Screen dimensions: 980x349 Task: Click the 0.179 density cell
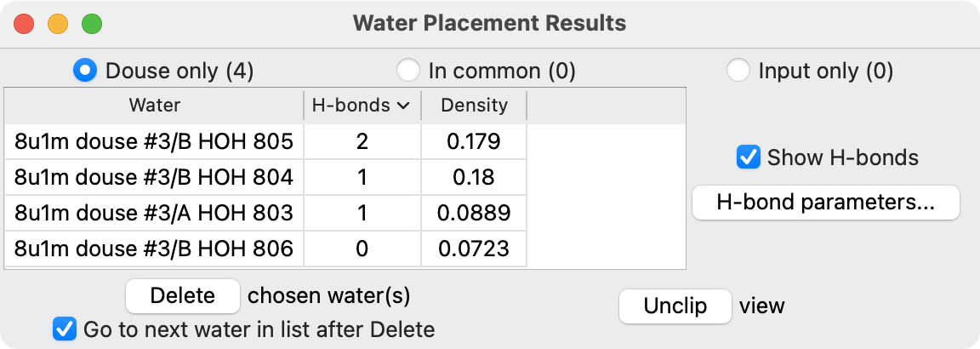(474, 141)
